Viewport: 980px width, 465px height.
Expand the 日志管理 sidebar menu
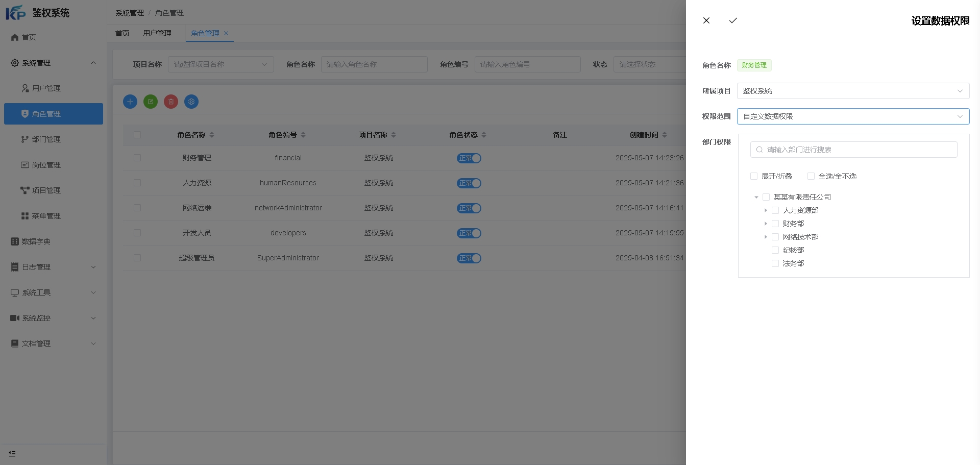[53, 267]
